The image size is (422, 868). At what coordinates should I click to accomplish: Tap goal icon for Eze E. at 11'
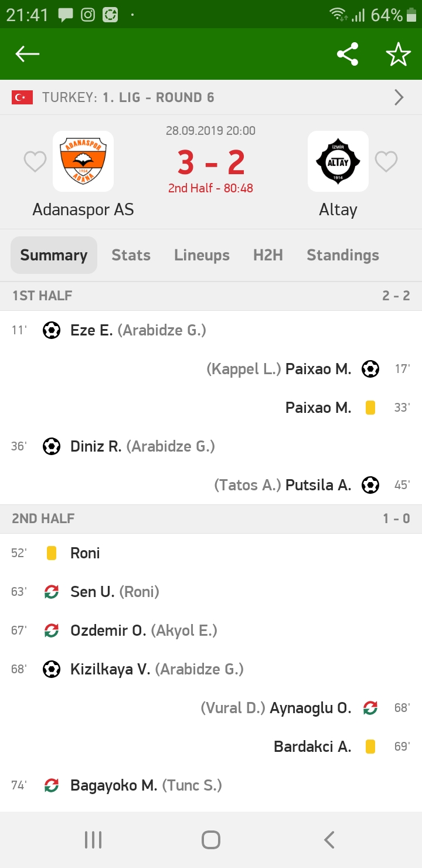click(x=52, y=330)
